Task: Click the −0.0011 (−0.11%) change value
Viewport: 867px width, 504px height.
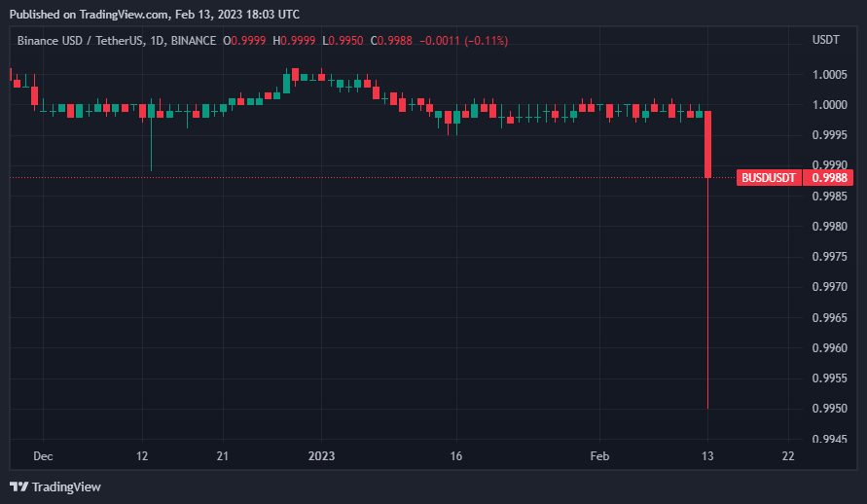Action: pos(463,41)
